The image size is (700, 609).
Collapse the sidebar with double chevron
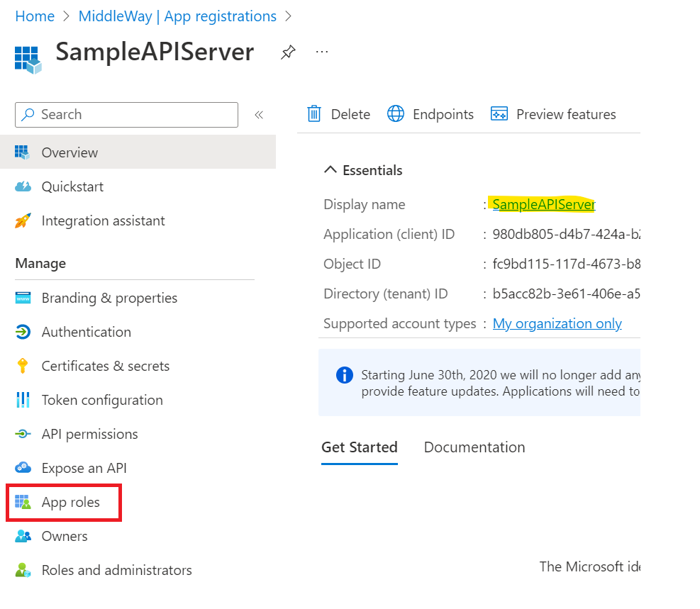[259, 115]
